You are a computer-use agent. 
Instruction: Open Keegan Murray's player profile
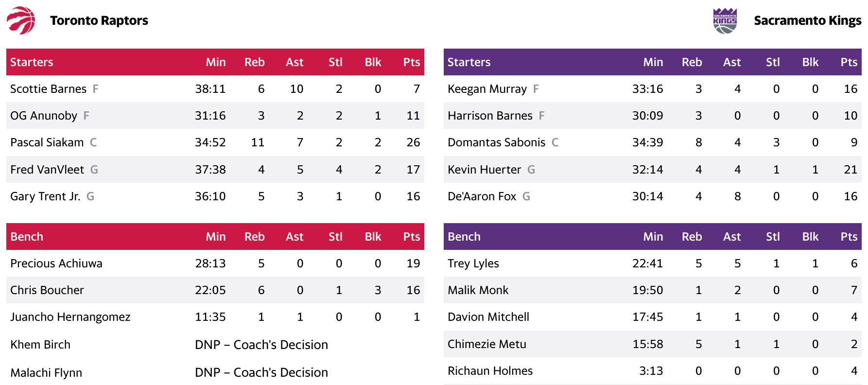coord(487,89)
